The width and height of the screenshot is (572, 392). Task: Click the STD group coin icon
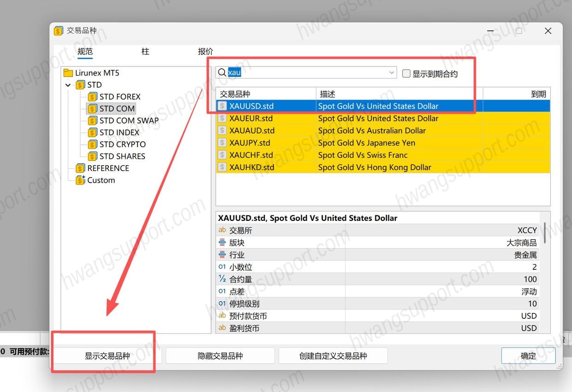(x=80, y=85)
